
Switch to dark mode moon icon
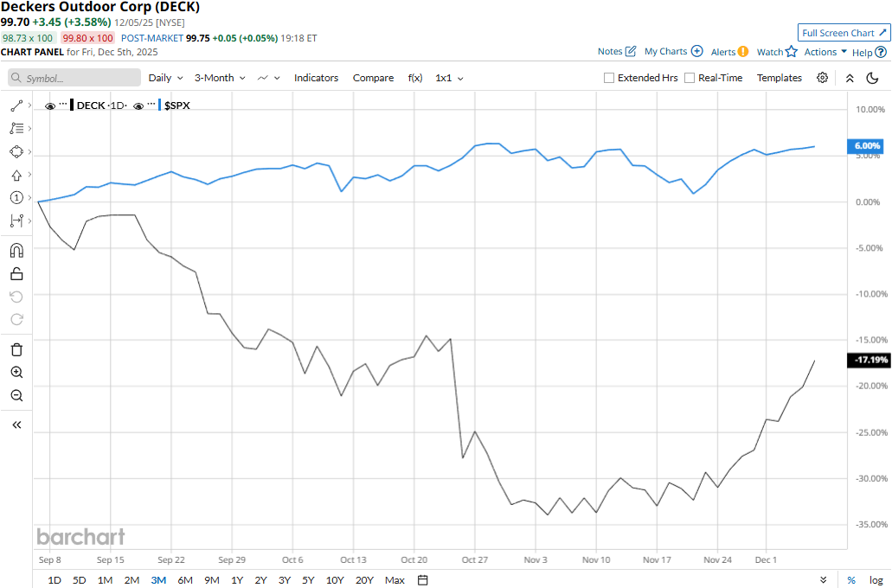coord(872,78)
